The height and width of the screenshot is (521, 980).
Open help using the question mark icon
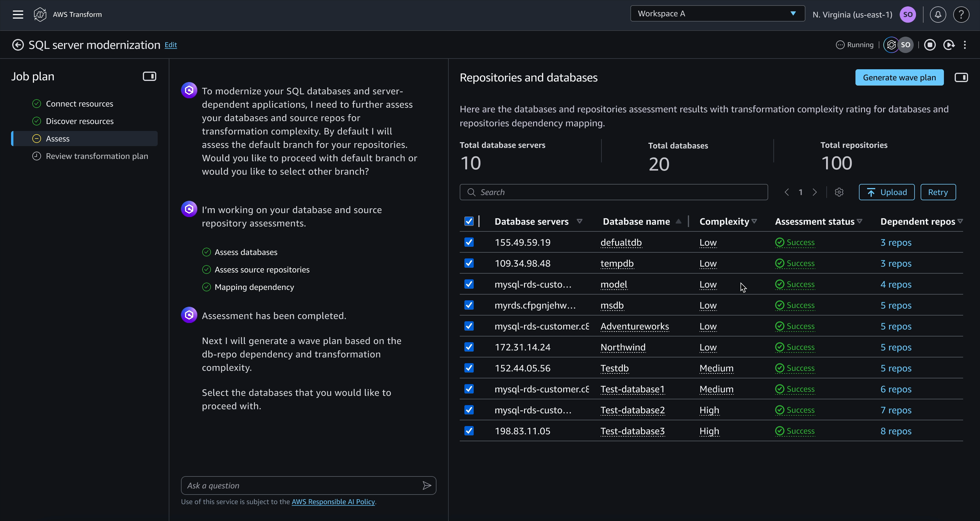click(x=962, y=15)
